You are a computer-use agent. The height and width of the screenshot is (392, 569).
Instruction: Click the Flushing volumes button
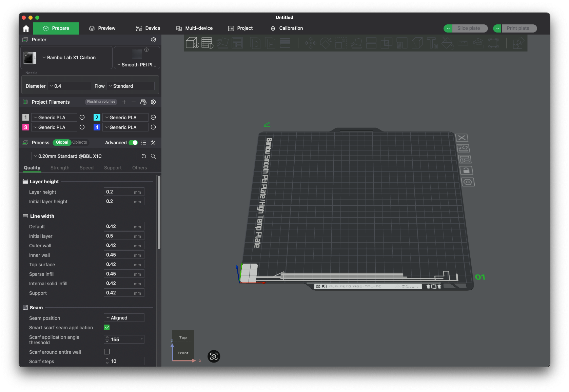pyautogui.click(x=101, y=102)
